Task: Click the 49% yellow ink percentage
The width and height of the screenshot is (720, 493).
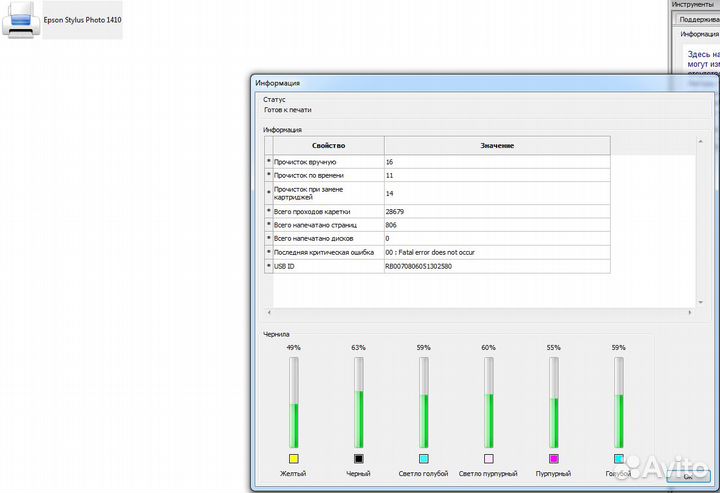Action: click(294, 347)
